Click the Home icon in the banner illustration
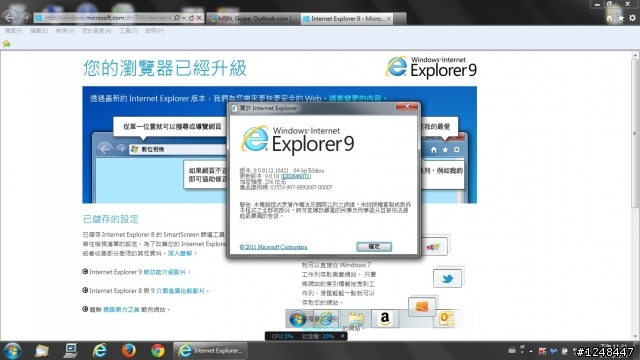 coord(433,150)
